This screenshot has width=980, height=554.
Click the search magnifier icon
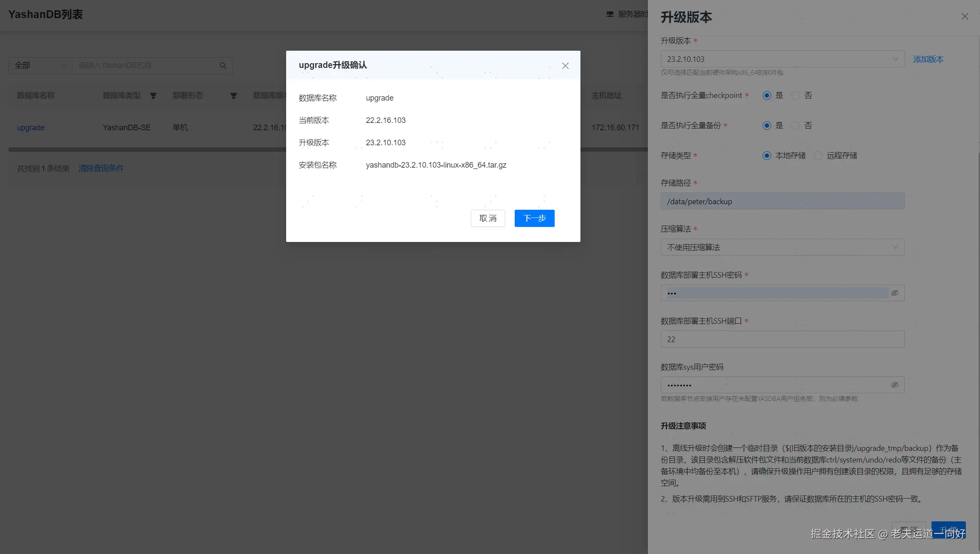click(x=223, y=66)
